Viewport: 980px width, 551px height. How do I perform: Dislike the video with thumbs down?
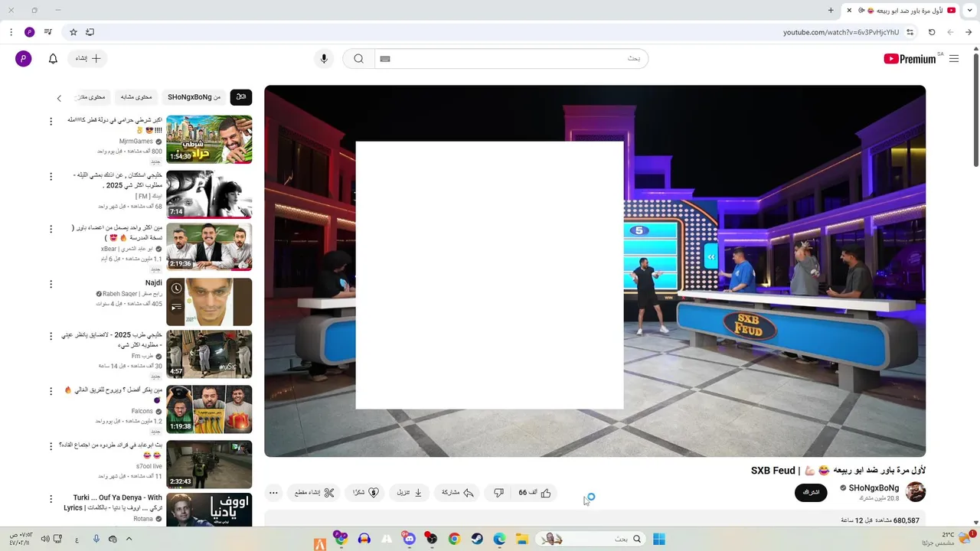(498, 493)
